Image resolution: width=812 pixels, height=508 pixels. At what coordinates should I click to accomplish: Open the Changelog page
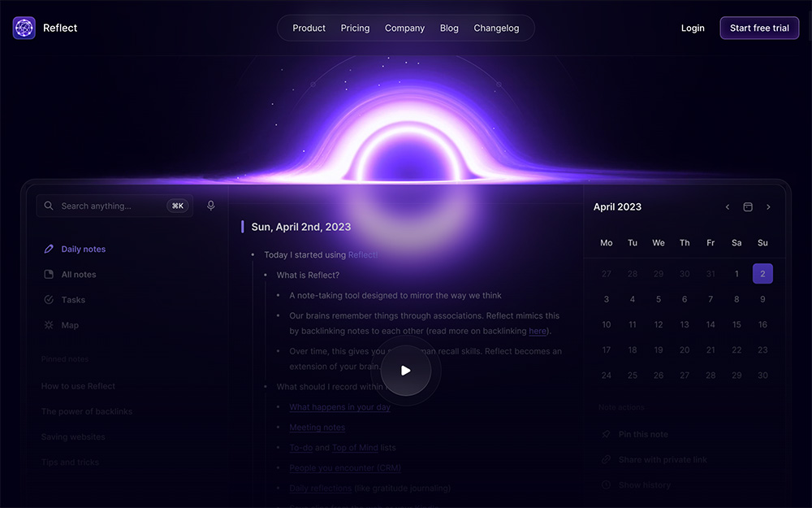pos(496,28)
